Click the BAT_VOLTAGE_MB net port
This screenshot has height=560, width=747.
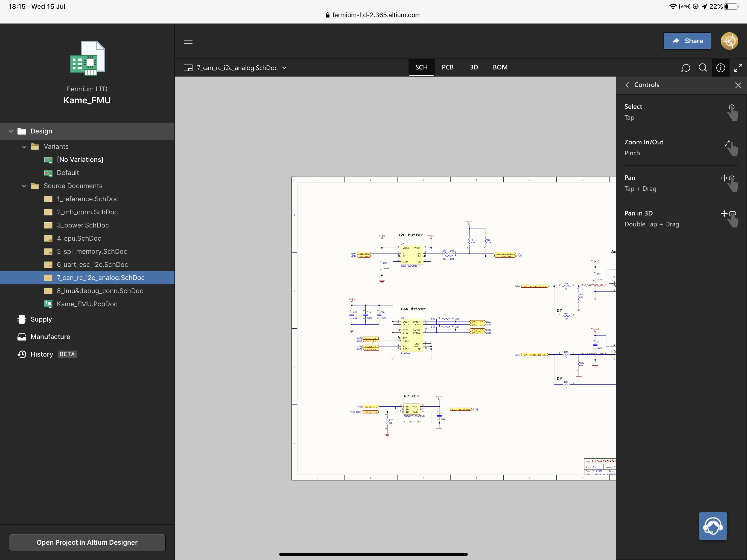click(535, 286)
